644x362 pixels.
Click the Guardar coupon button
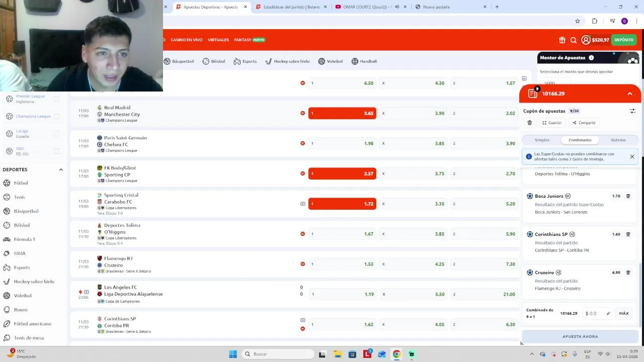point(552,123)
